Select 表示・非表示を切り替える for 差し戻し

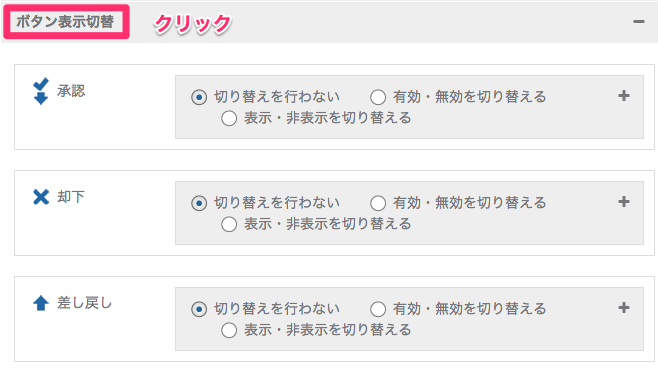229,330
